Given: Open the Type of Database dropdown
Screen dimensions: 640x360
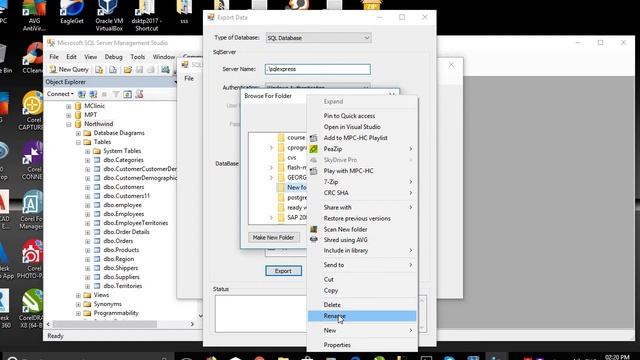Looking at the screenshot, I should coord(318,38).
